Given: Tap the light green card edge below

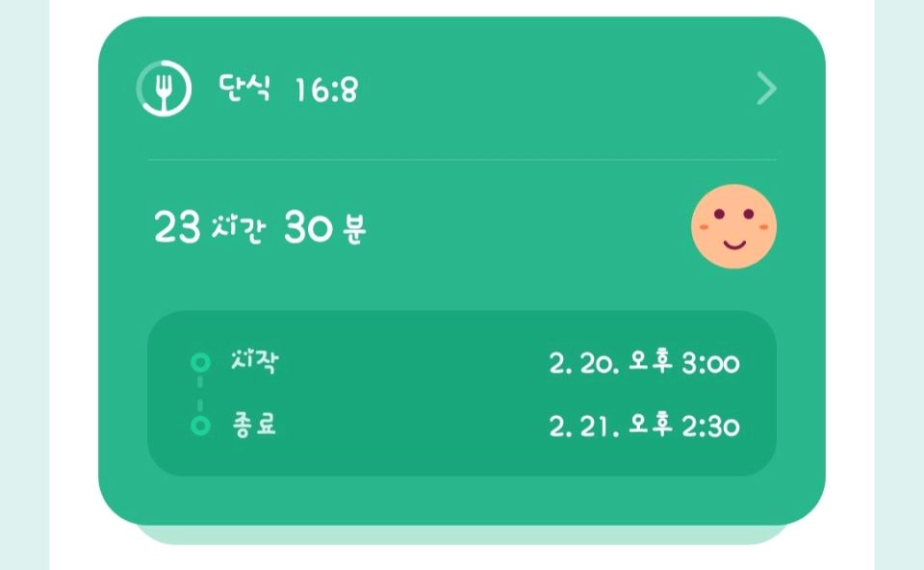Looking at the screenshot, I should (462, 534).
